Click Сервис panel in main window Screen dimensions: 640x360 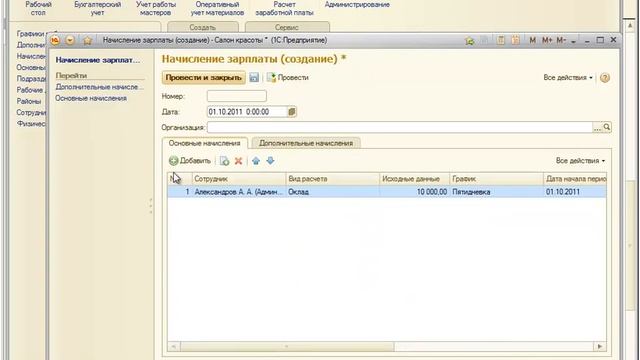coord(287,27)
